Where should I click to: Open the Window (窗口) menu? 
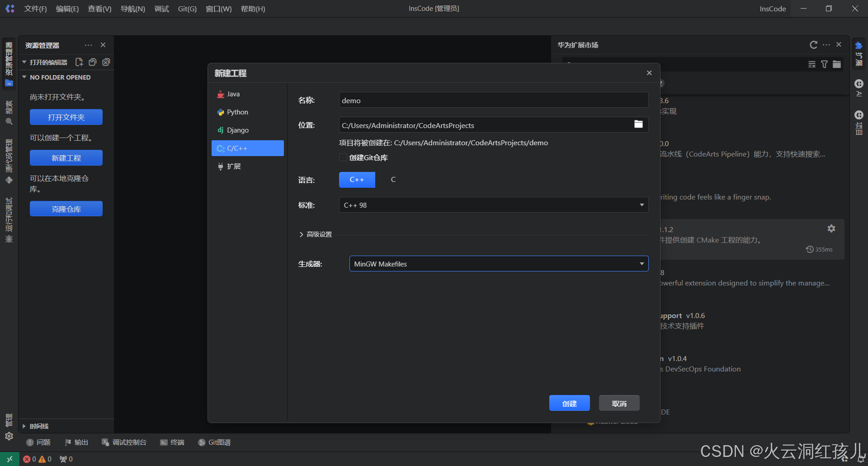[219, 9]
